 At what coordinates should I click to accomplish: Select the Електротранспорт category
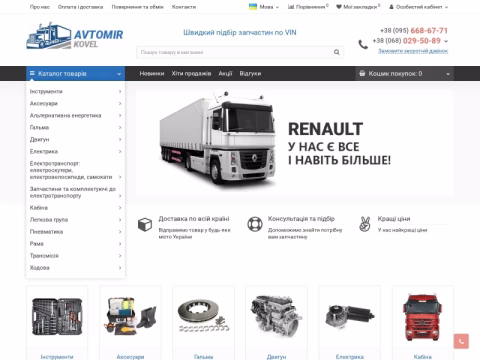click(x=71, y=170)
